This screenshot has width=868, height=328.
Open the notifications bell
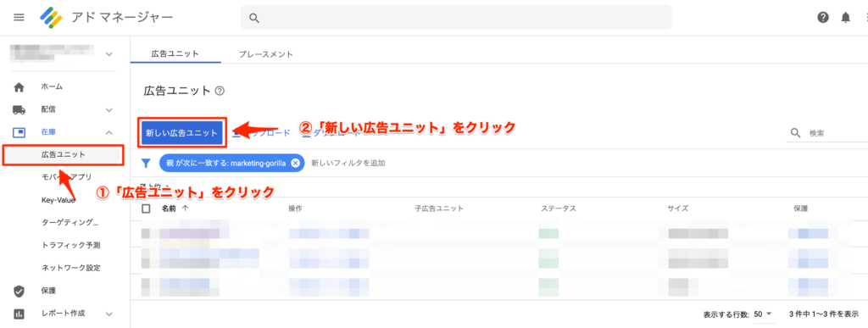[845, 18]
